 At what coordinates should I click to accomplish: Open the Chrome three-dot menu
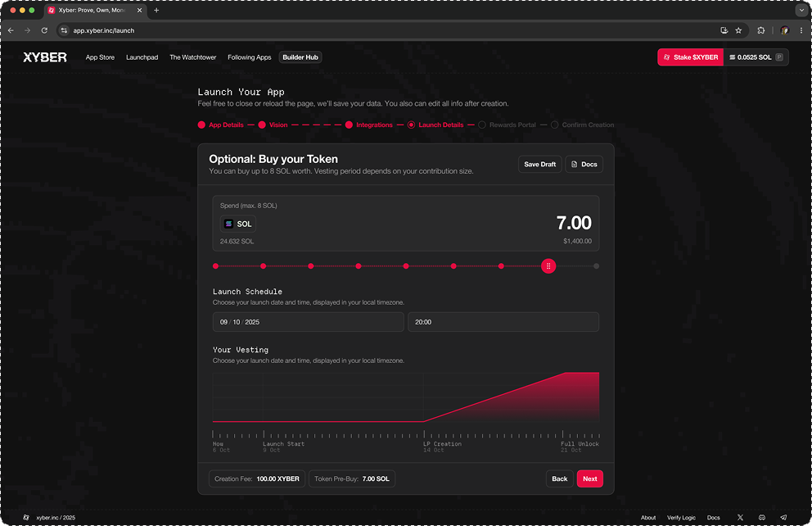[801, 30]
